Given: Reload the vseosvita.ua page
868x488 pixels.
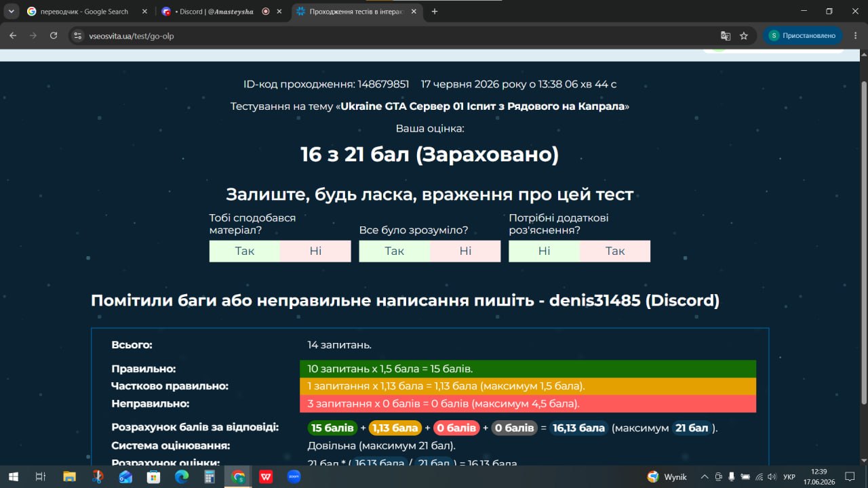Looking at the screenshot, I should click(54, 36).
